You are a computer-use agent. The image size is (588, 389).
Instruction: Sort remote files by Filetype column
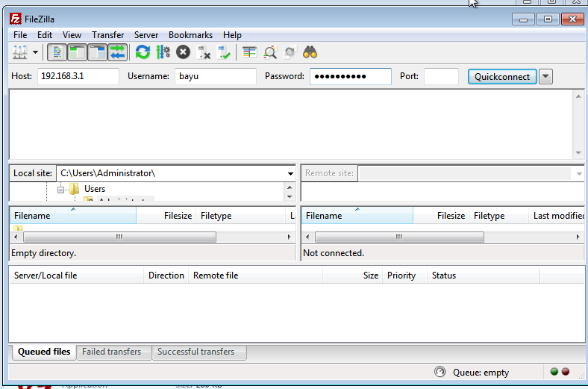pos(498,216)
